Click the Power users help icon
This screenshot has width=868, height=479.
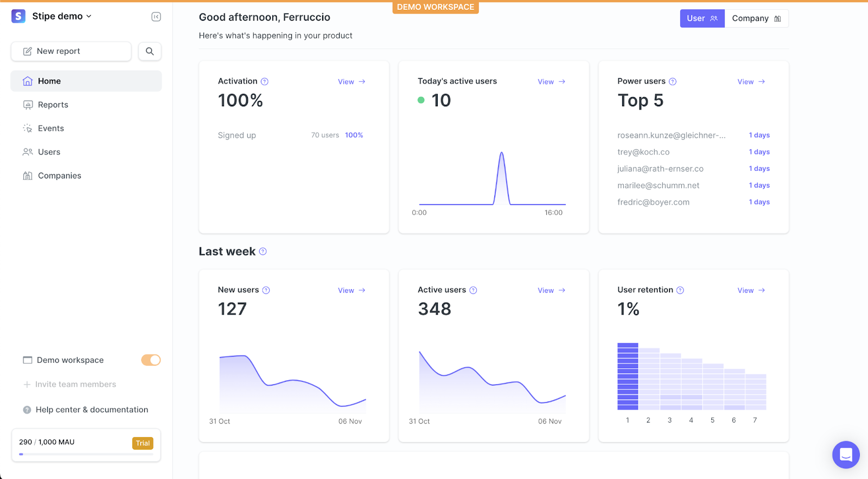click(673, 81)
